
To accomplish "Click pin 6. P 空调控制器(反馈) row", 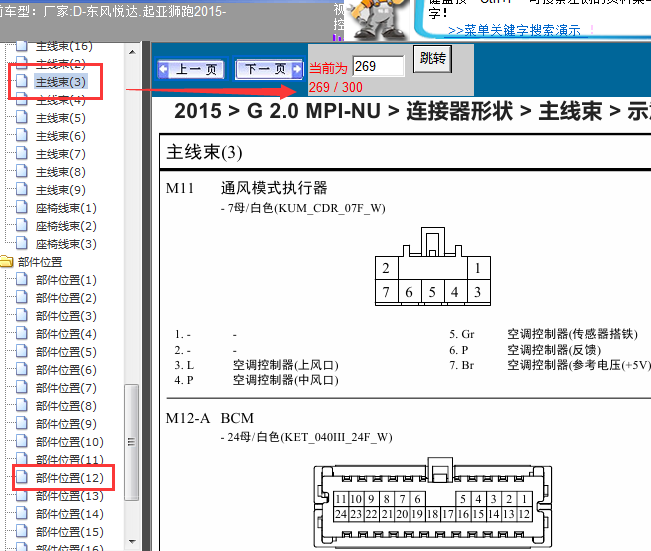I will [525, 350].
